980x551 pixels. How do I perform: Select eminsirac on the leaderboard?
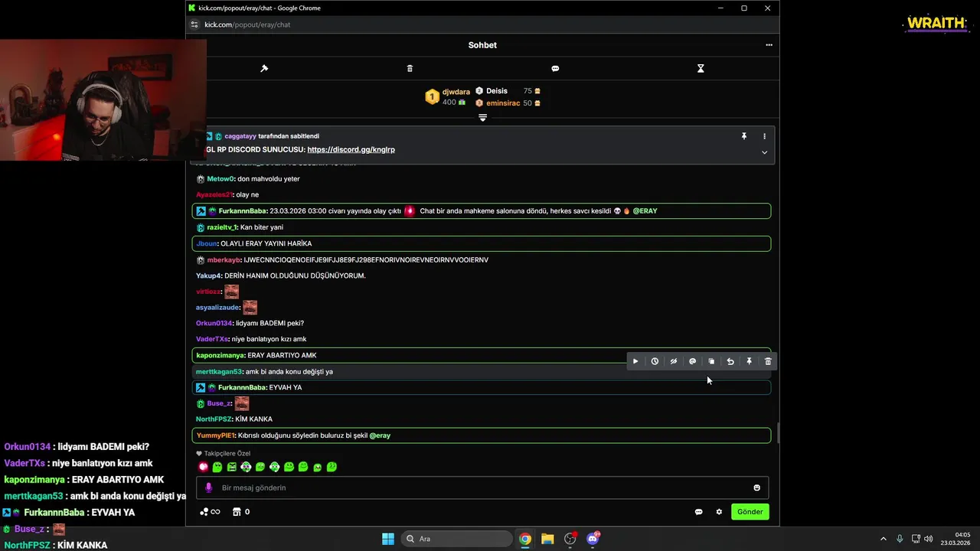pos(503,103)
